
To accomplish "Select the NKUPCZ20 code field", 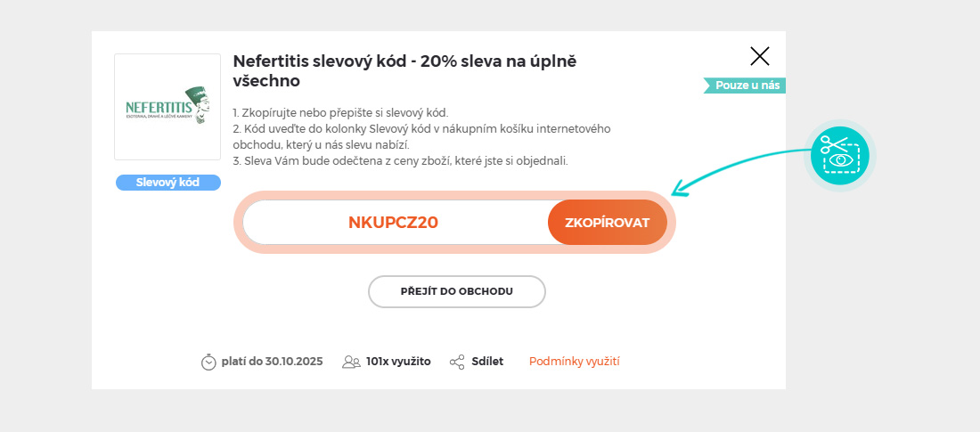I will coord(393,223).
